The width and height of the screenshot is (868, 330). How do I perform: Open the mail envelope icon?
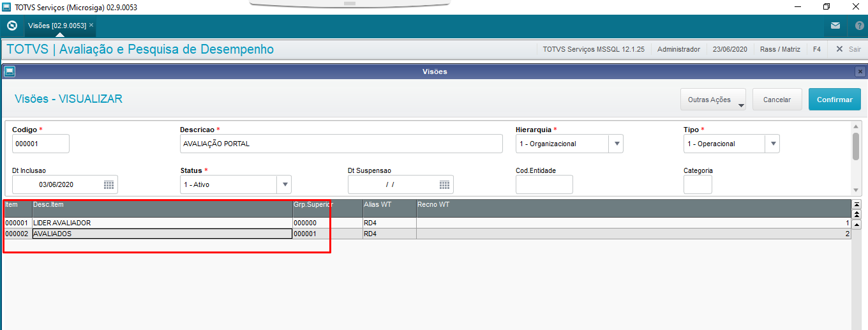coord(835,26)
